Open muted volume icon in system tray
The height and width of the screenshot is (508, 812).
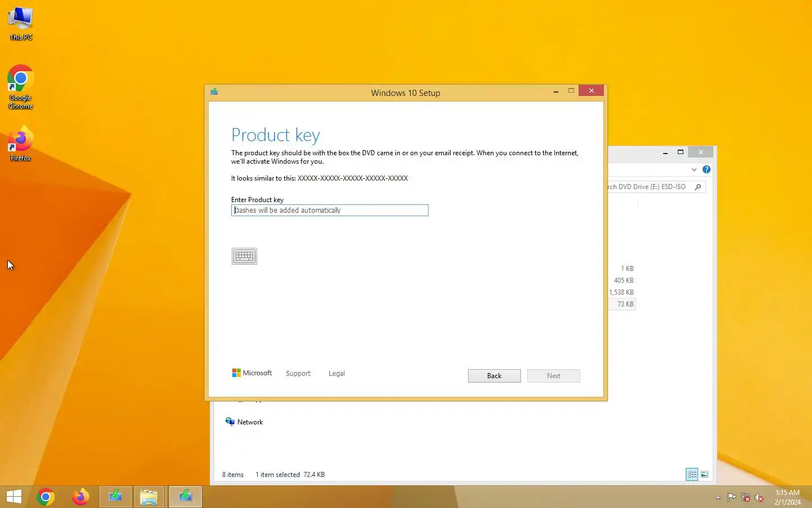759,497
